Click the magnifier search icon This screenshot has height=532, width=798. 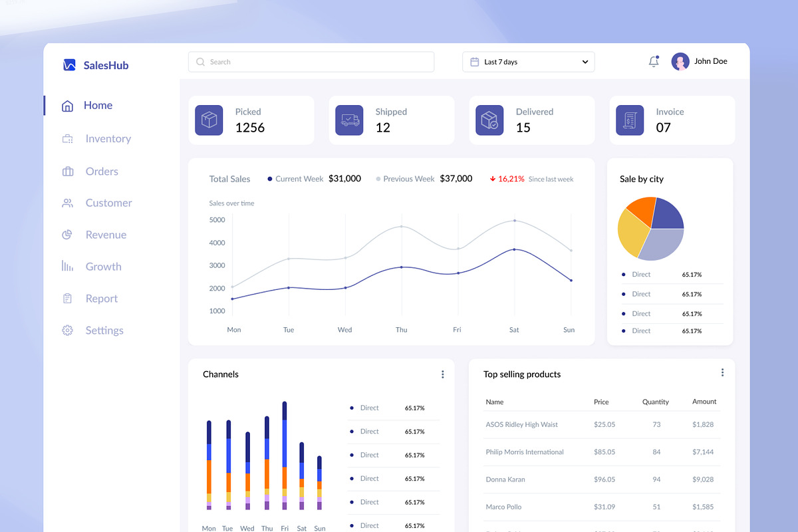(x=201, y=62)
